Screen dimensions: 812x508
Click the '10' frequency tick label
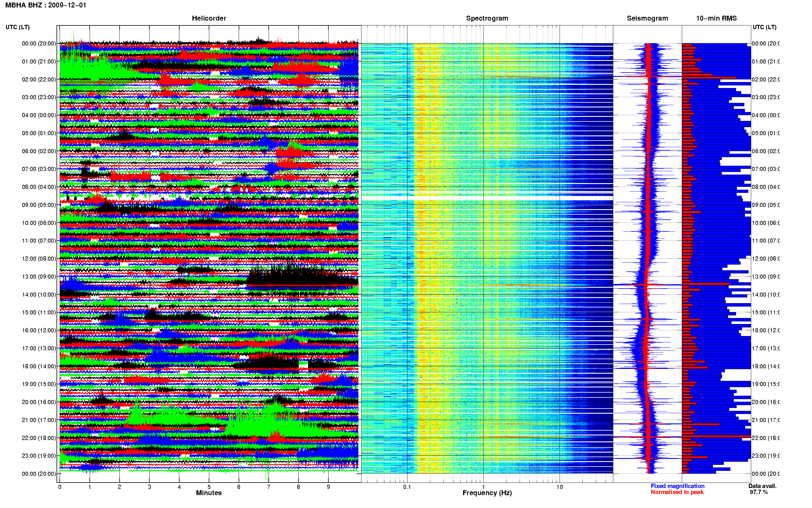[x=560, y=487]
